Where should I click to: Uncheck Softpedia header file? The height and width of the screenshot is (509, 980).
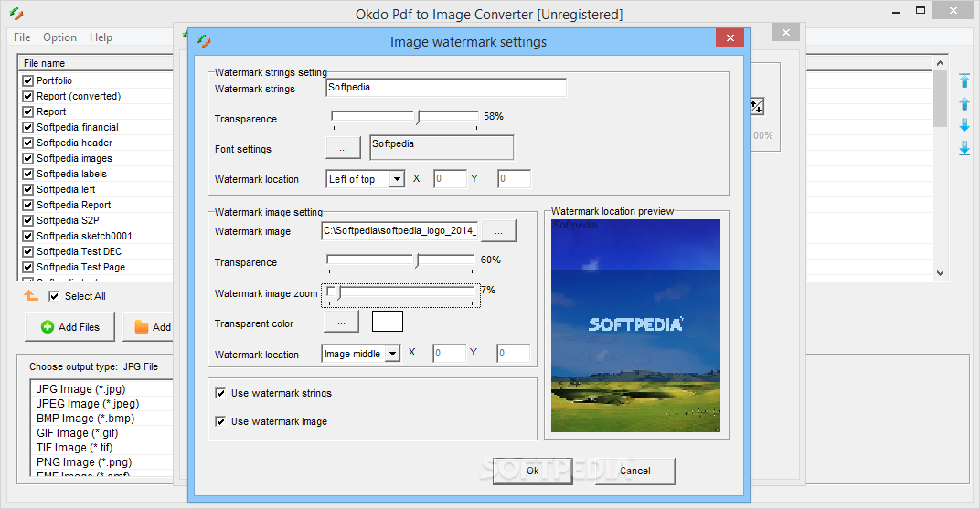tap(27, 143)
